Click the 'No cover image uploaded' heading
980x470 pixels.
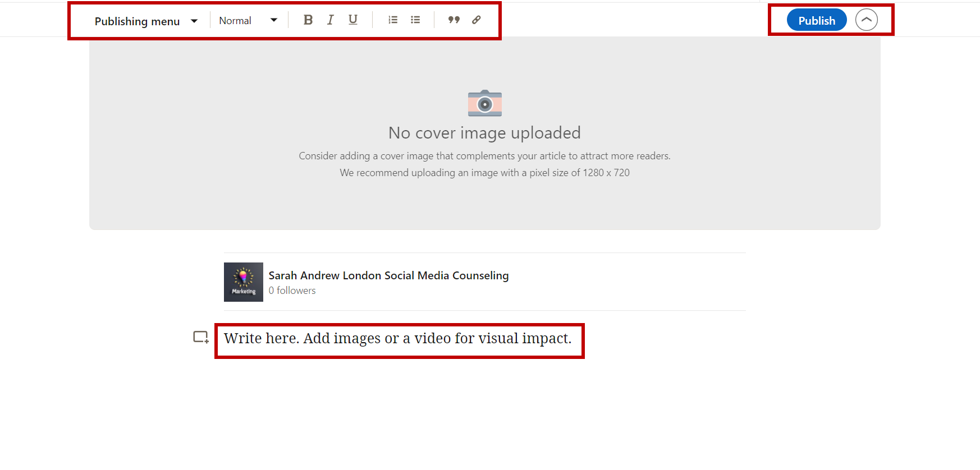click(485, 133)
